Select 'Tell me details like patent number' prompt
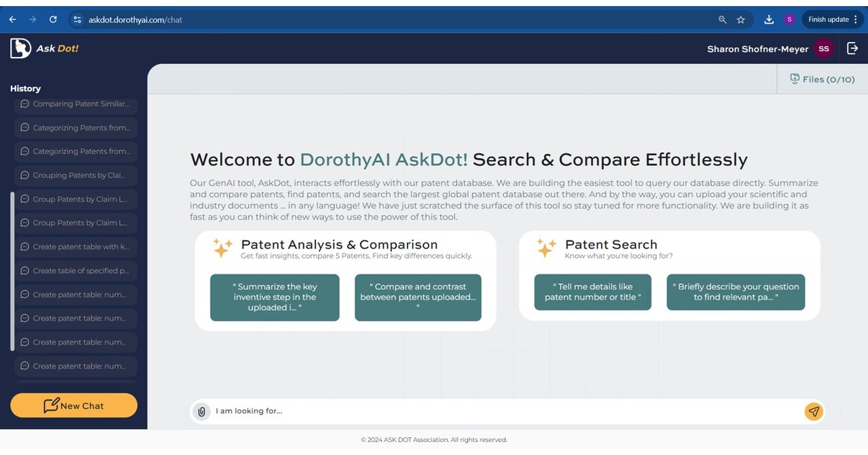The width and height of the screenshot is (868, 455). pyautogui.click(x=592, y=292)
